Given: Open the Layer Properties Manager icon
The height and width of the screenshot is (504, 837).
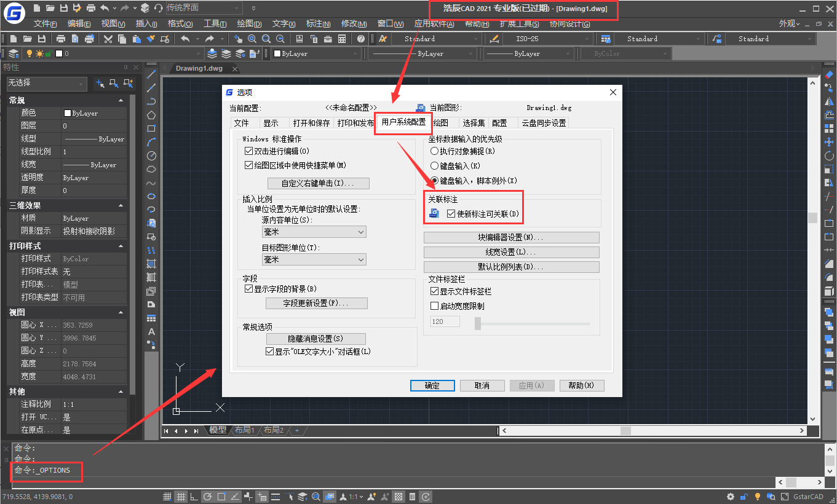Looking at the screenshot, I should click(14, 53).
